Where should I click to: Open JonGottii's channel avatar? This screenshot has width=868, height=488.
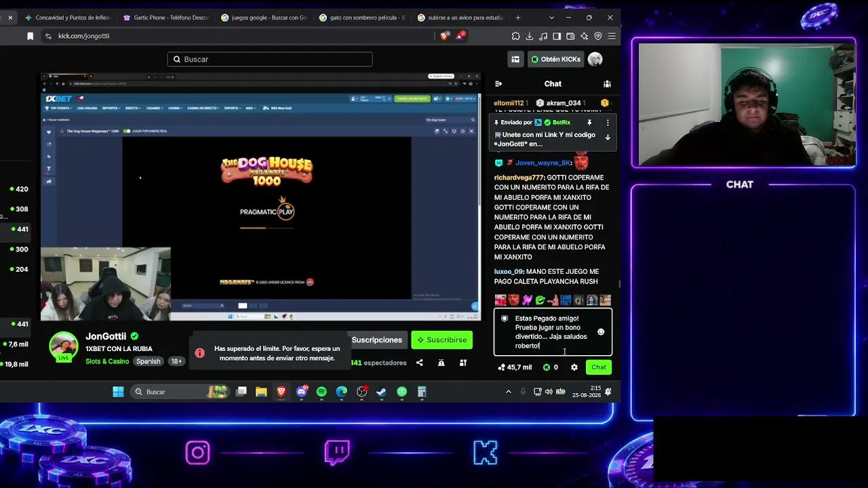click(64, 346)
